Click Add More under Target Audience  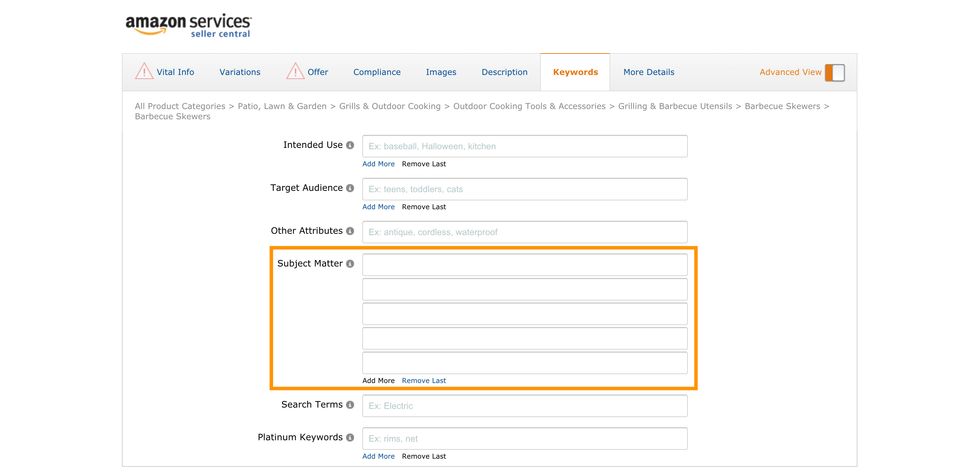[x=378, y=207]
